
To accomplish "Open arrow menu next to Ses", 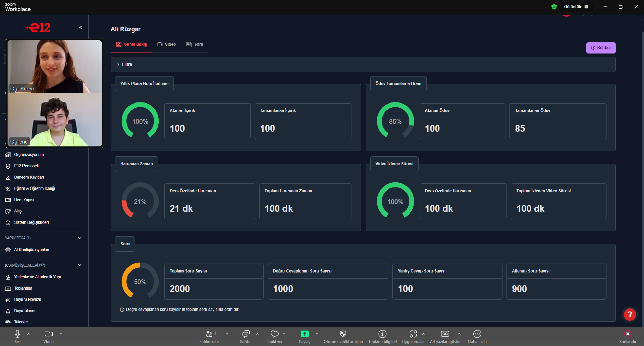I will (x=28, y=334).
